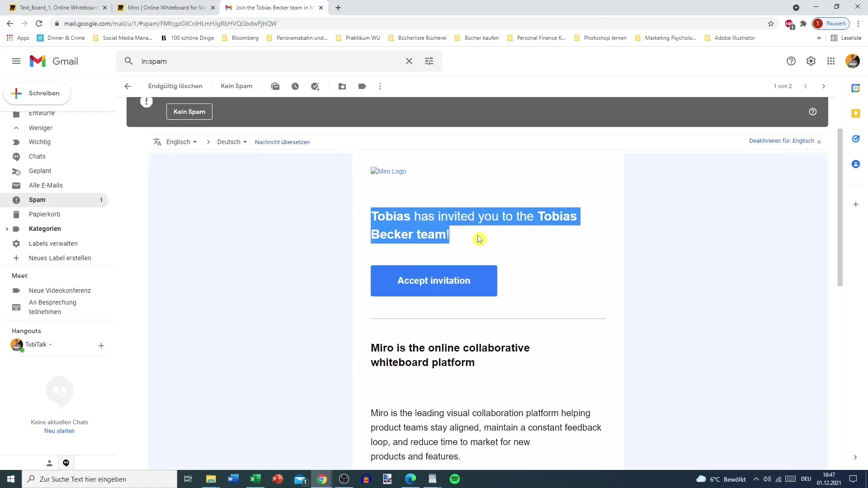Open more options three dots in toolbar
Image resolution: width=868 pixels, height=488 pixels.
(380, 86)
